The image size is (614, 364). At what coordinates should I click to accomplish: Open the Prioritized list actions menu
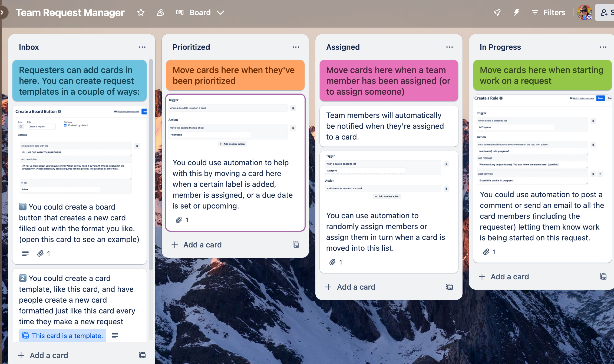pyautogui.click(x=296, y=47)
